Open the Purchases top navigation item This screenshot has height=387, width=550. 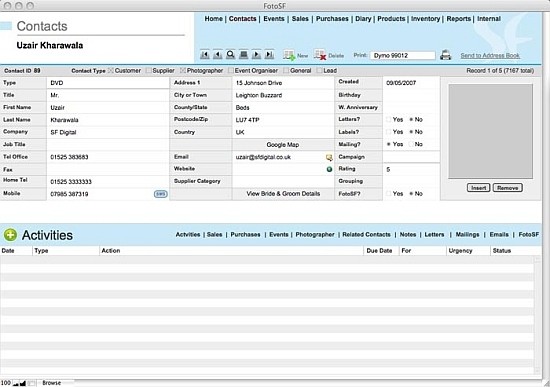click(332, 19)
